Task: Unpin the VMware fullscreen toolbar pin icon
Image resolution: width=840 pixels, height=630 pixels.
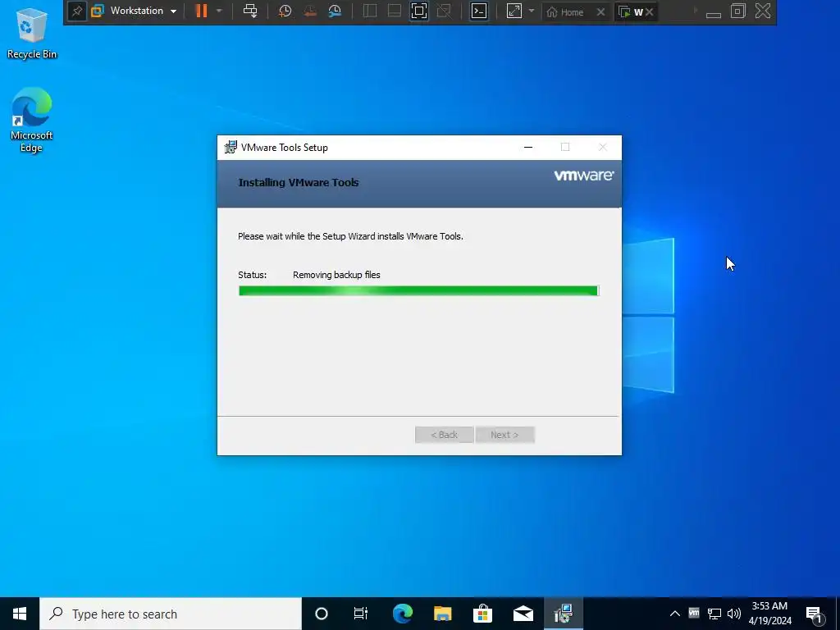Action: point(76,11)
